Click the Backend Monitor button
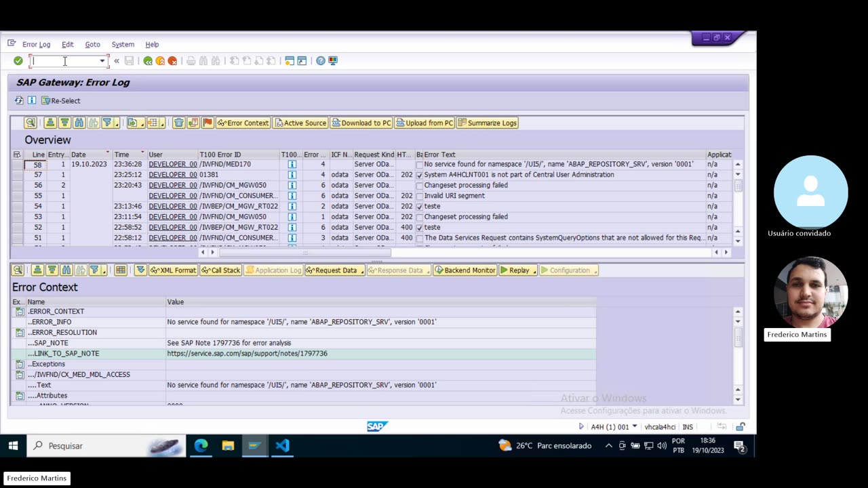Image resolution: width=868 pixels, height=488 pixels. point(465,270)
